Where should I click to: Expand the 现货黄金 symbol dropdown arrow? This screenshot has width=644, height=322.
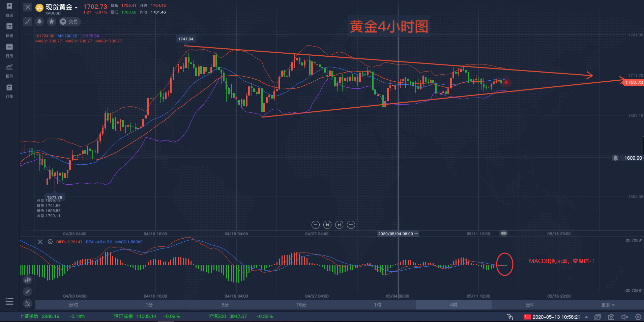[x=76, y=7]
